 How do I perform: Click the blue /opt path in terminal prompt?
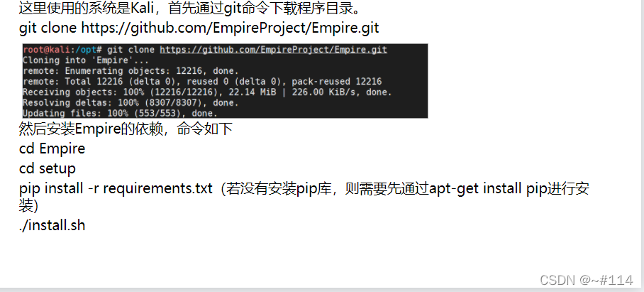(x=85, y=50)
